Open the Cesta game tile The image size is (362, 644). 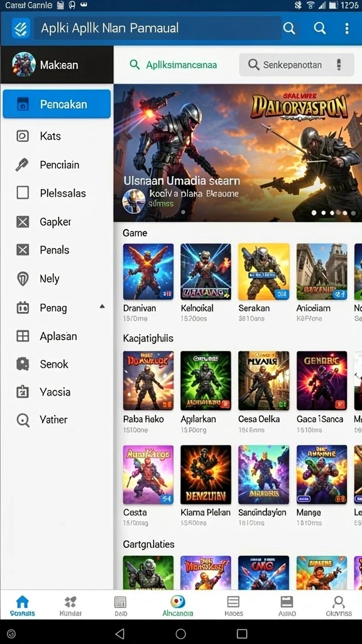click(148, 475)
